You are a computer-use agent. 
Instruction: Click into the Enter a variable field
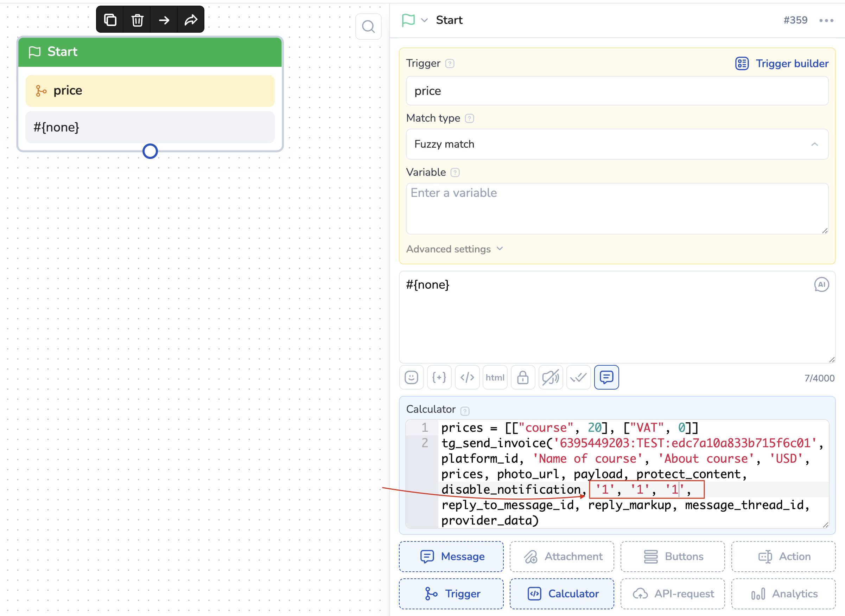617,208
